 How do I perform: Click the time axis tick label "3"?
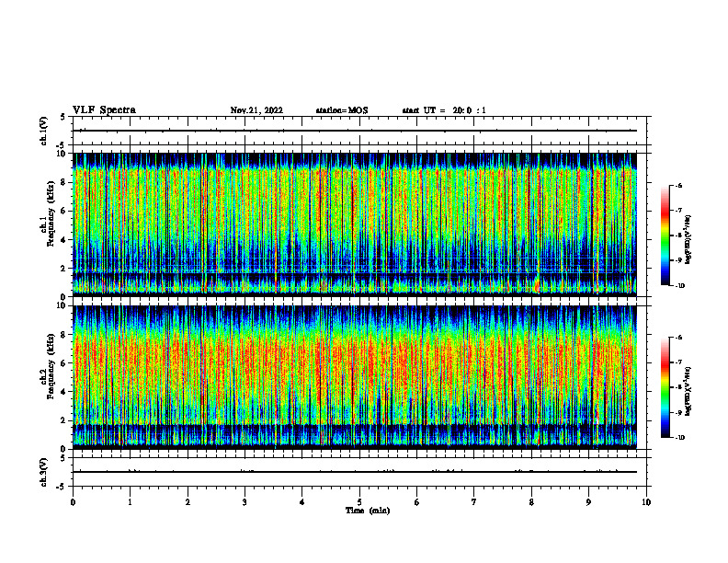point(245,502)
